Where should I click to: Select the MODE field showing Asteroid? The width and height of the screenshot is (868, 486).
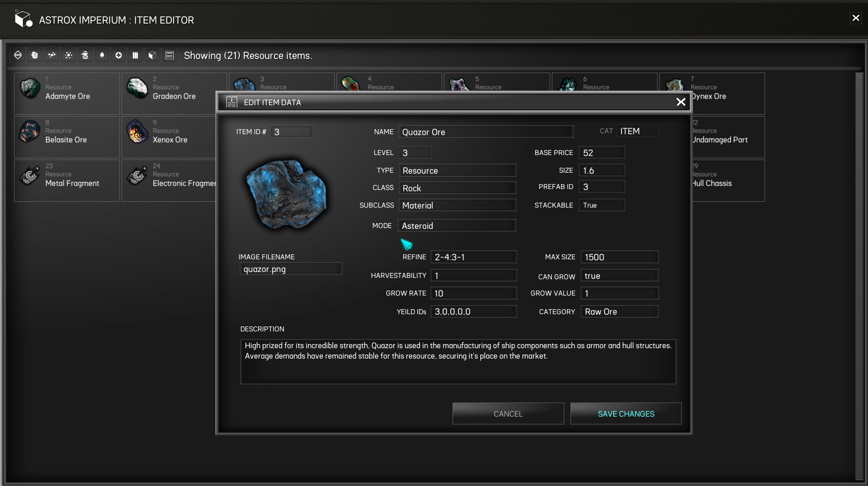[x=457, y=225]
